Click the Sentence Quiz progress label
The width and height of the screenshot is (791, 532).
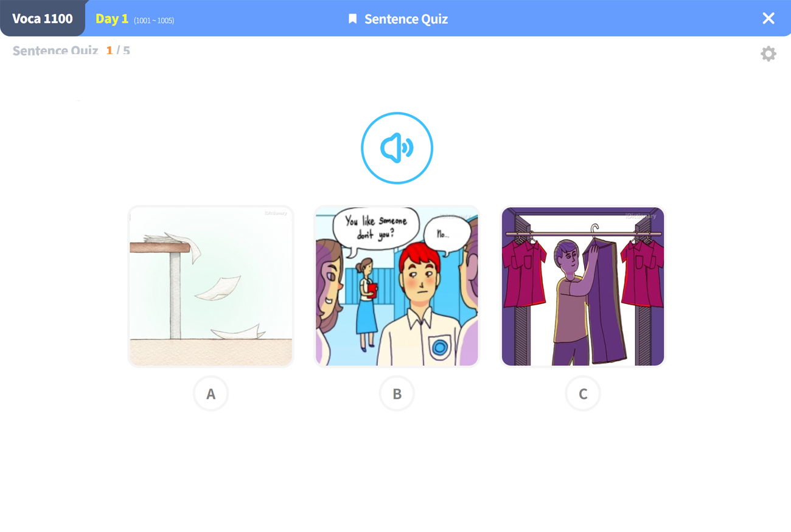click(55, 50)
